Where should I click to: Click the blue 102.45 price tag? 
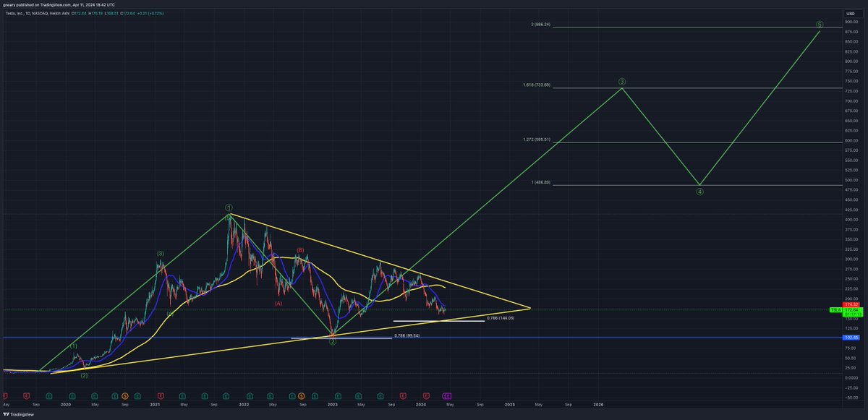coord(851,337)
